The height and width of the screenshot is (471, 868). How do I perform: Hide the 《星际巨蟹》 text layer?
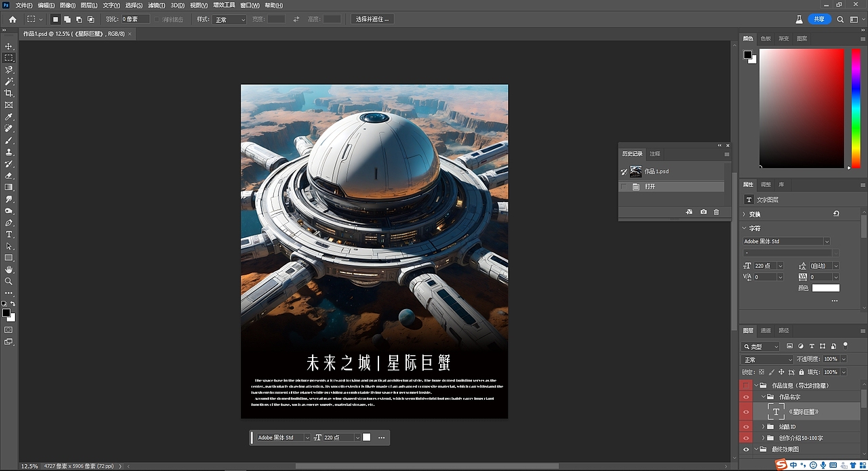tap(746, 411)
